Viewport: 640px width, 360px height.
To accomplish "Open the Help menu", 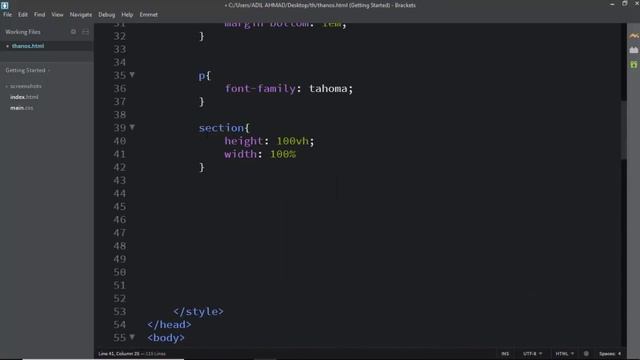I will click(x=127, y=14).
